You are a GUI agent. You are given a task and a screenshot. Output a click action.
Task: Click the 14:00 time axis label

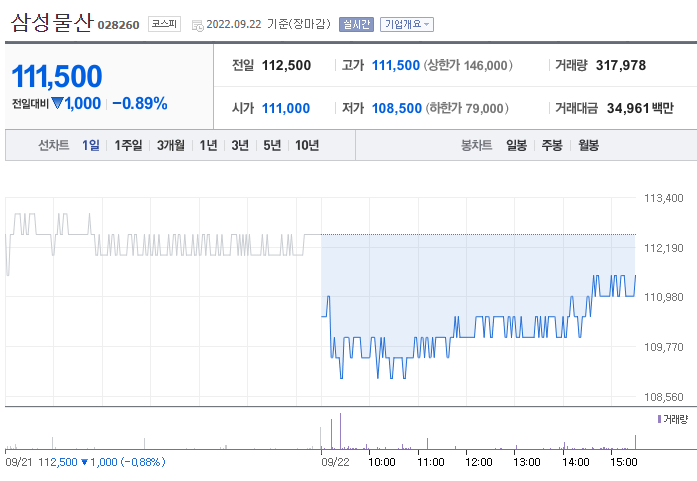point(576,462)
